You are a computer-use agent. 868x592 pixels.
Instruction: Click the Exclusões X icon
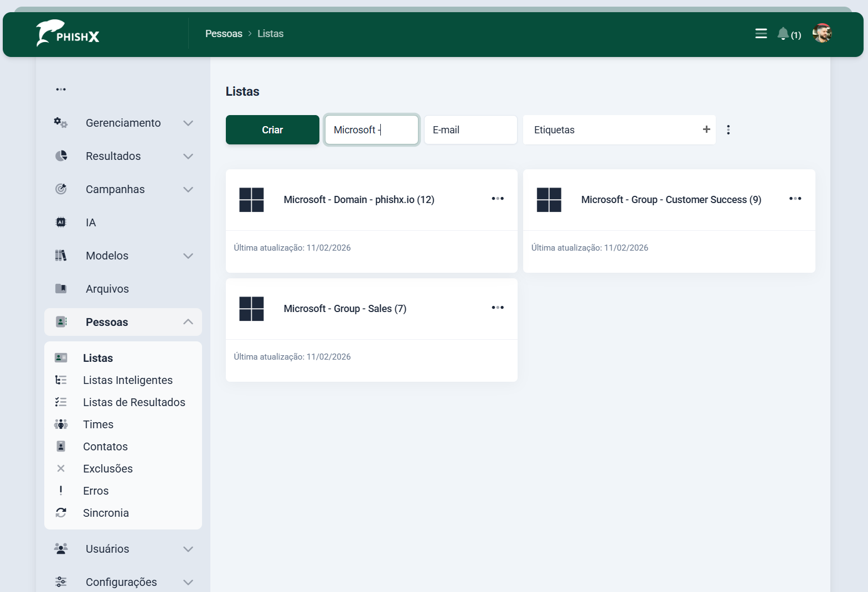(61, 469)
